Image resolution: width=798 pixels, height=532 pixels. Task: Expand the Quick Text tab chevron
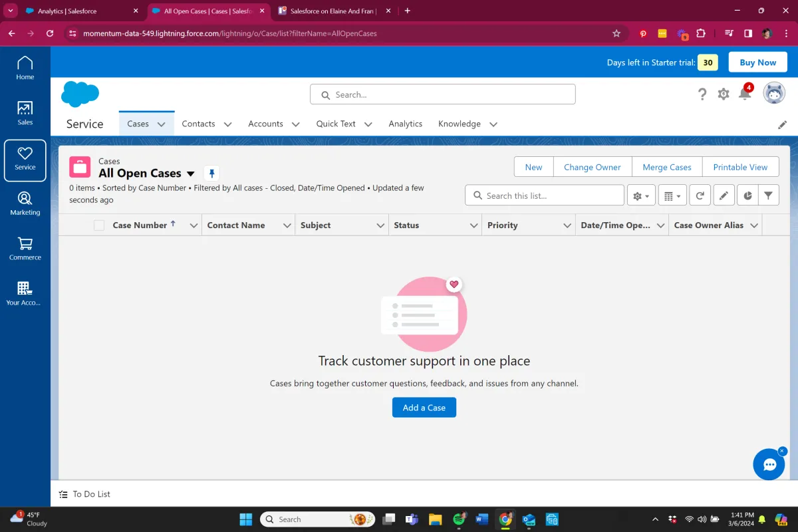pos(368,124)
